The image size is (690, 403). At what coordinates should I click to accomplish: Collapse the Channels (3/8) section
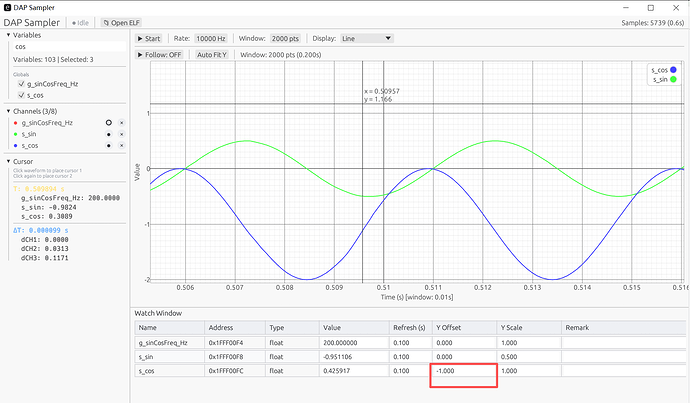pos(8,111)
